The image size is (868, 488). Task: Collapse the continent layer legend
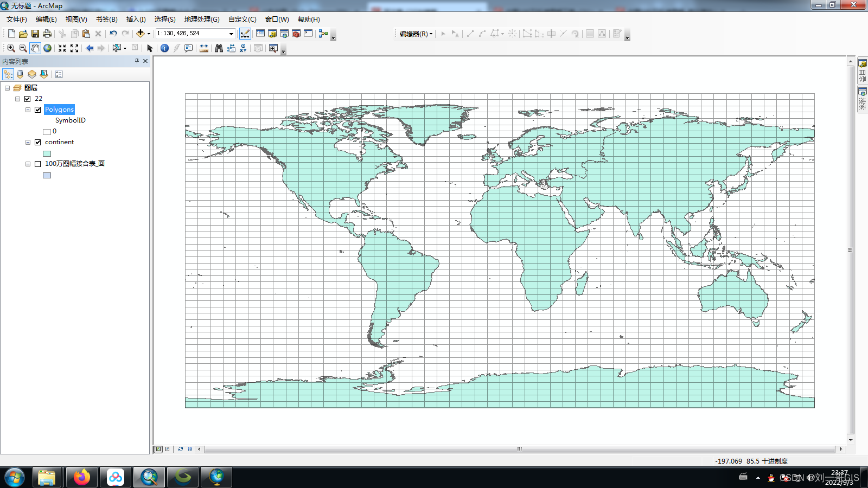point(28,142)
